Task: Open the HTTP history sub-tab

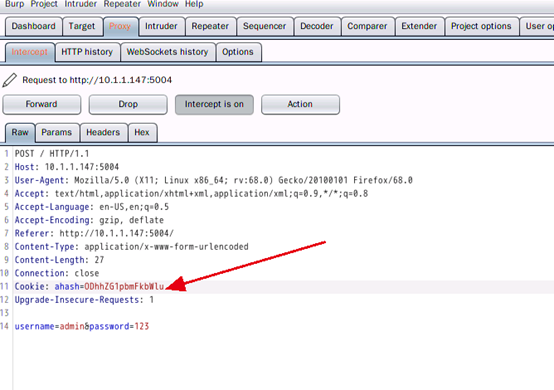Action: pyautogui.click(x=87, y=52)
